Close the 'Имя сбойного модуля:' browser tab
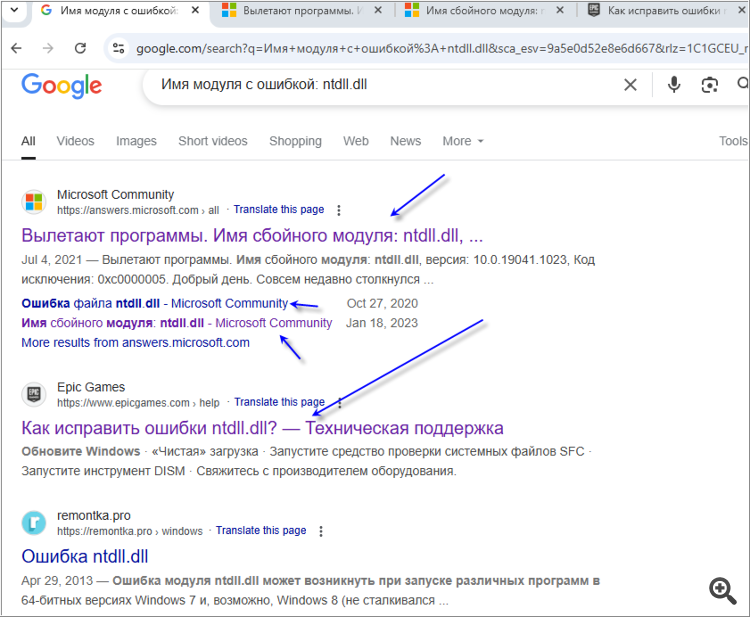Screen dimensions: 750x617 coord(560,10)
